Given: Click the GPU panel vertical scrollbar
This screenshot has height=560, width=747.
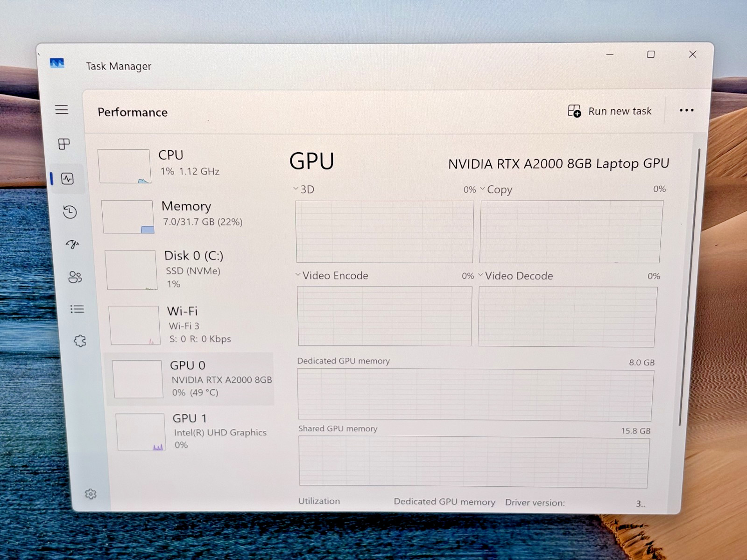Looking at the screenshot, I should 690,287.
